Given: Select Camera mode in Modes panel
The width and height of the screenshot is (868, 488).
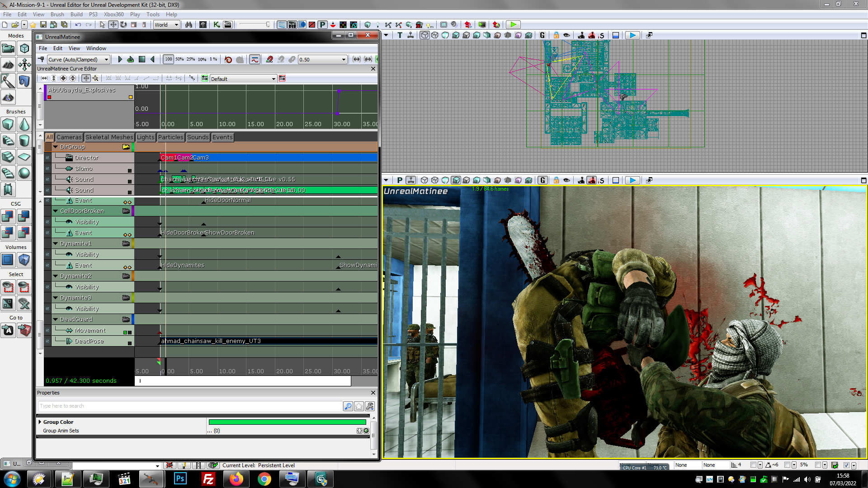Looking at the screenshot, I should tap(8, 48).
